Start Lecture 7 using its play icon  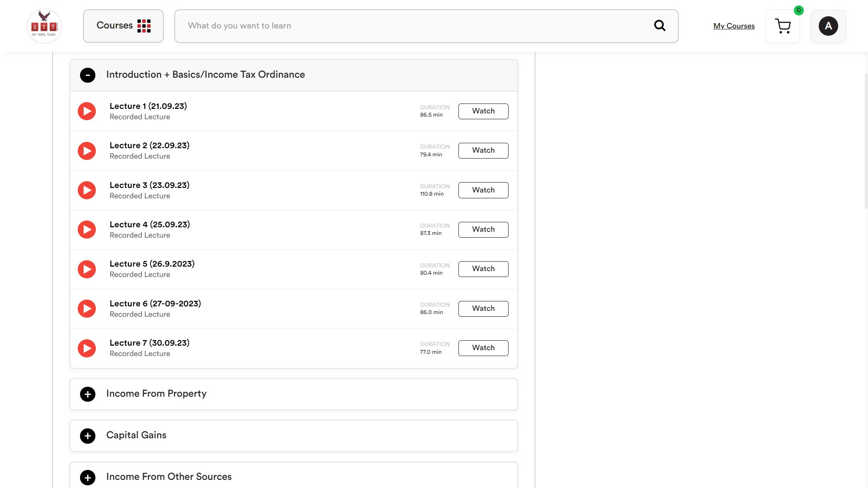coord(87,348)
